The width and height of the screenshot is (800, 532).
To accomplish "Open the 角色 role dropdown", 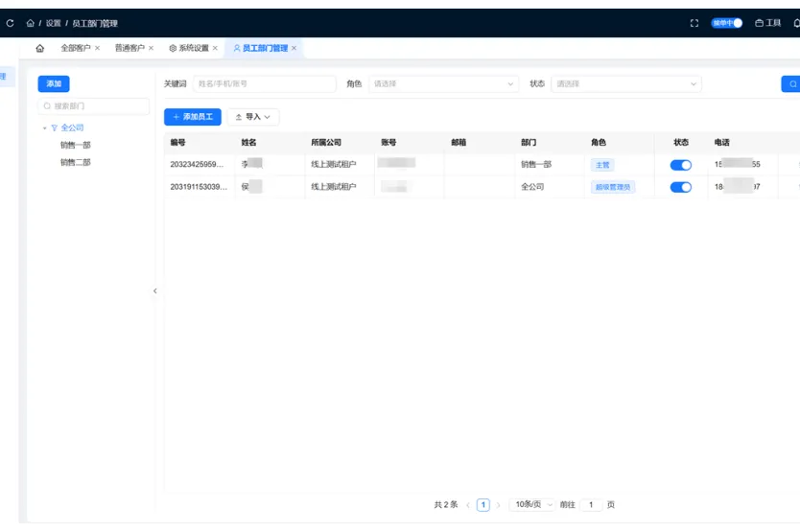I will [x=443, y=83].
